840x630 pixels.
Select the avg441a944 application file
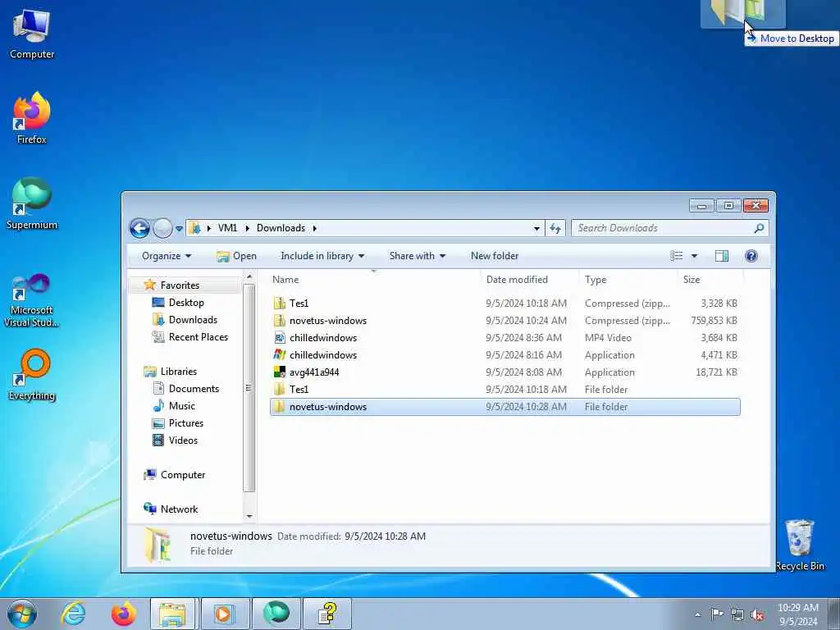tap(505, 372)
